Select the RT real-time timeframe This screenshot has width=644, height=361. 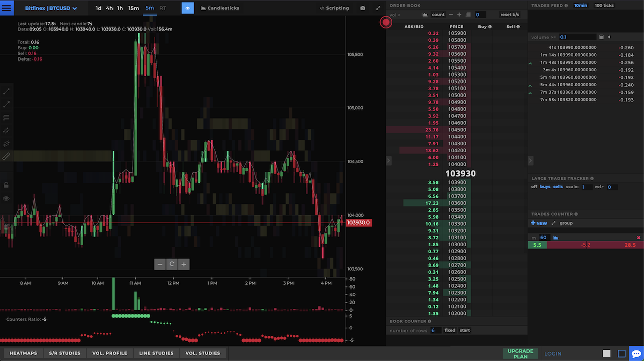click(163, 8)
